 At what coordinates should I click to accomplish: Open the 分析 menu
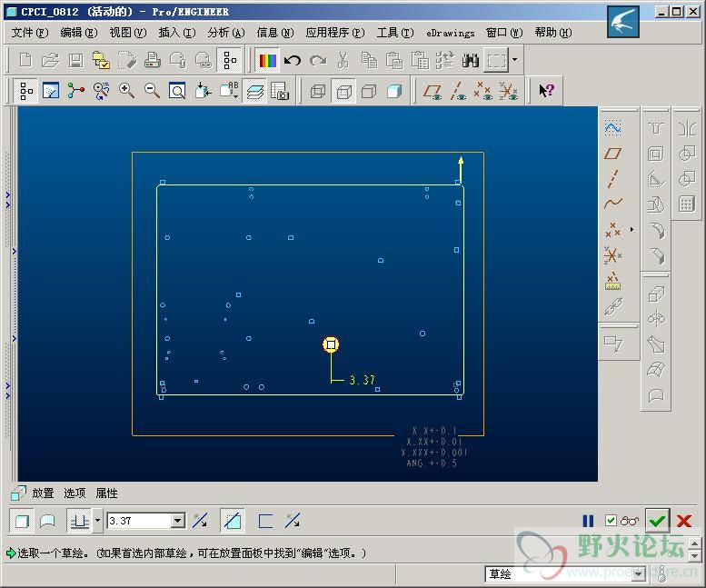coord(225,33)
